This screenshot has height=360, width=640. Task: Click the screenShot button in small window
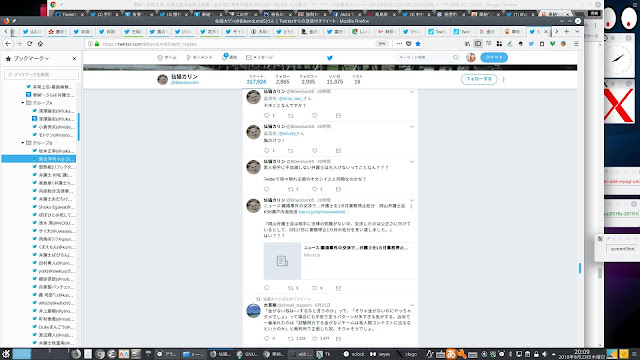click(x=622, y=249)
